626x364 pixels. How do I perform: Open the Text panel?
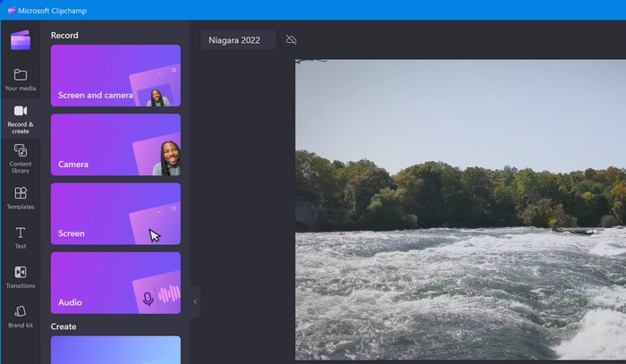(x=21, y=238)
